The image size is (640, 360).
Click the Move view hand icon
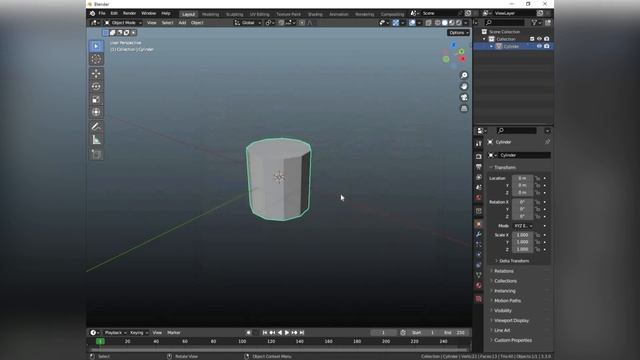click(x=464, y=87)
